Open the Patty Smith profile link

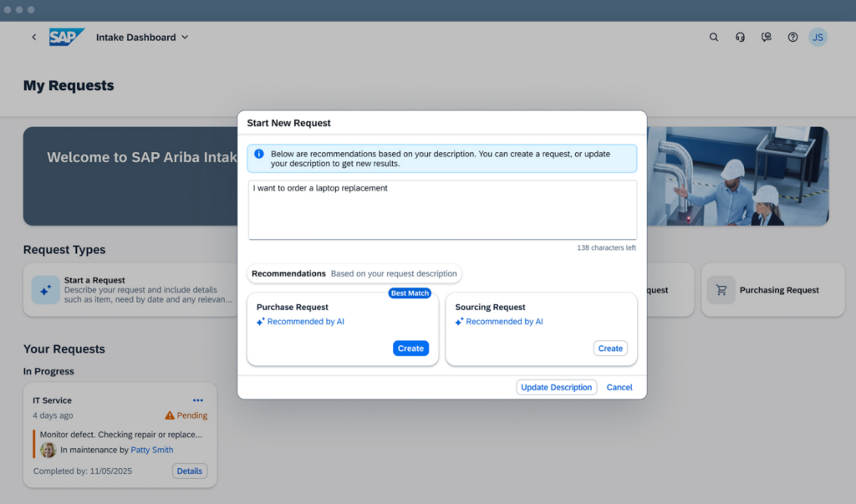pyautogui.click(x=151, y=450)
